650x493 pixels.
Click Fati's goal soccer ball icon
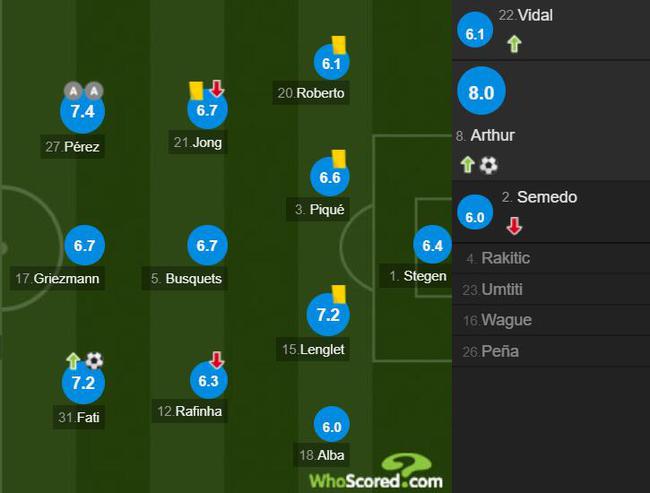tap(94, 360)
